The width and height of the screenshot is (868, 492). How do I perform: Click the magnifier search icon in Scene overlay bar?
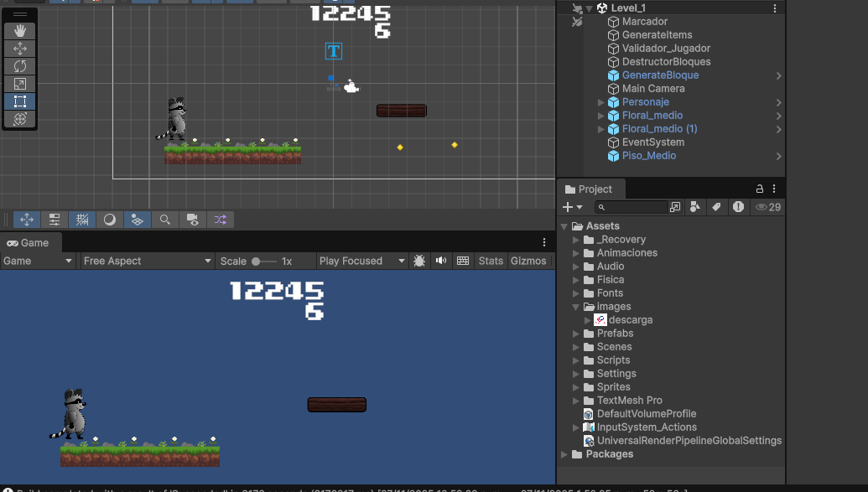[x=165, y=220]
